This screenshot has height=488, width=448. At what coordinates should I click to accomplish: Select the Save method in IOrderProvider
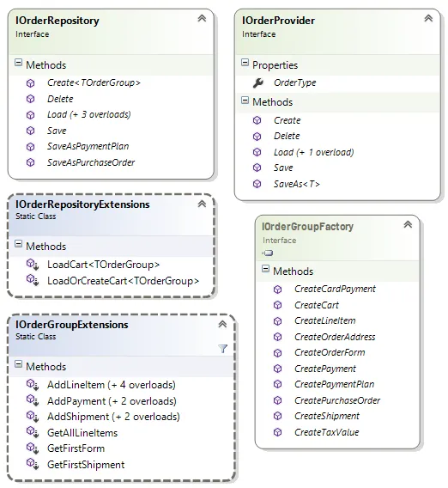tap(283, 168)
